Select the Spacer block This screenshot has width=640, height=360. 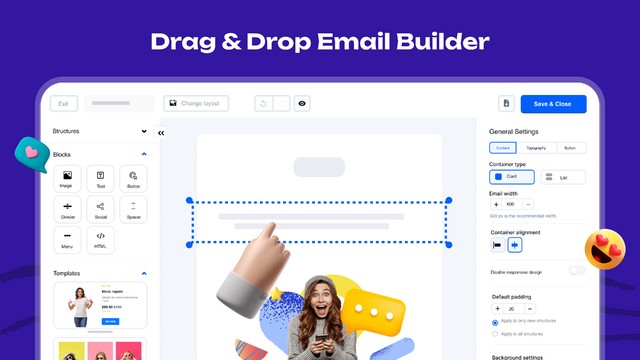pos(133,209)
